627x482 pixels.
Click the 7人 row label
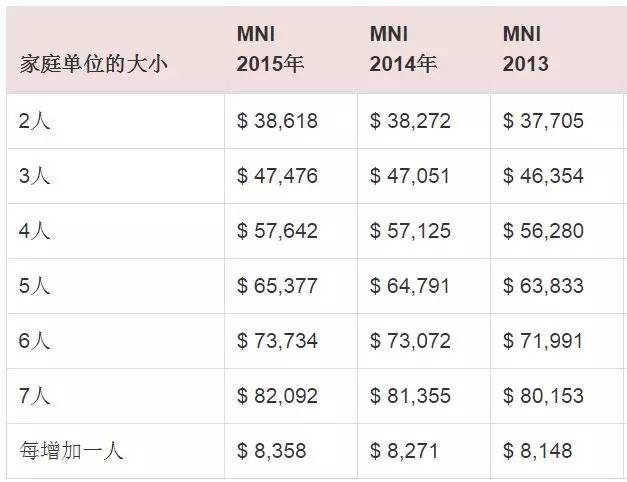point(34,396)
